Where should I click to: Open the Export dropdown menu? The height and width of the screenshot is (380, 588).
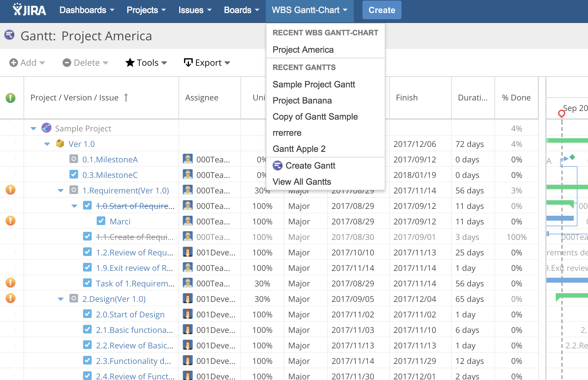point(207,63)
